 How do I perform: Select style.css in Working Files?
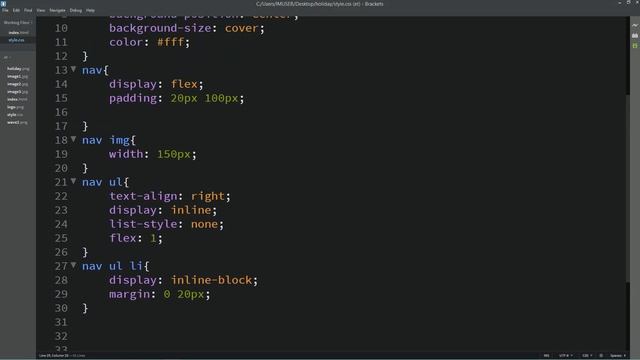point(16,40)
